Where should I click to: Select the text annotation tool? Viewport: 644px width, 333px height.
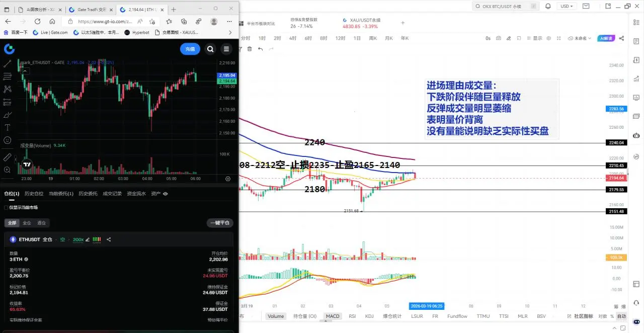coord(8,127)
